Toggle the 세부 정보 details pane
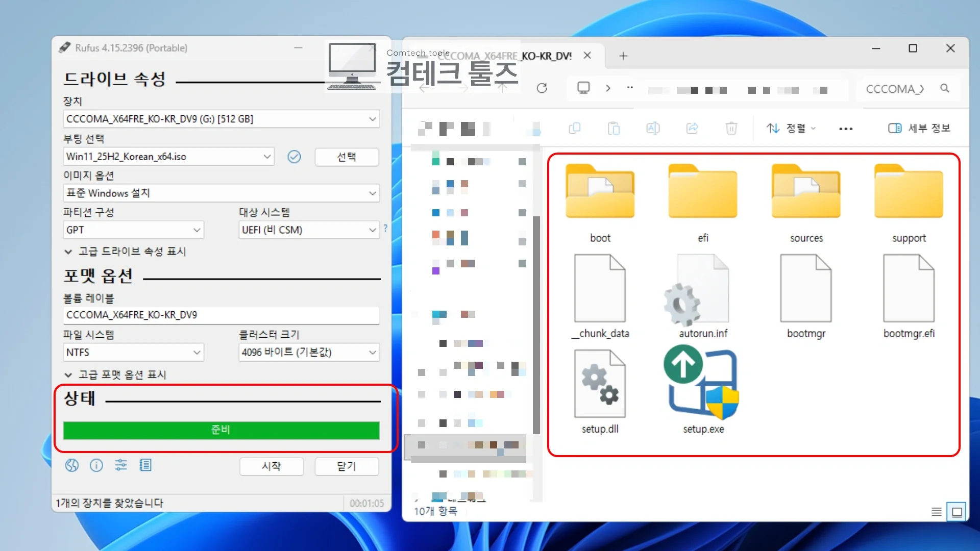The width and height of the screenshot is (980, 551). pos(919,129)
